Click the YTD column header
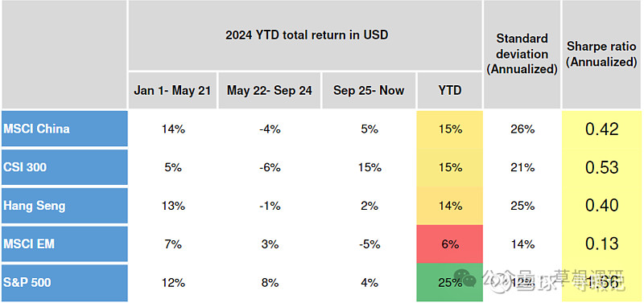The image size is (644, 303). pos(450,91)
